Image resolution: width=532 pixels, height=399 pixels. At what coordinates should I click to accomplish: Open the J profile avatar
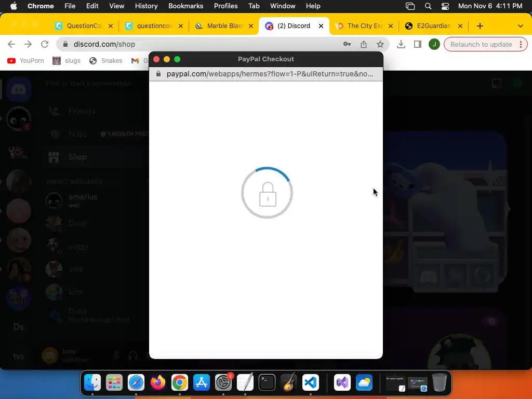coord(434,44)
